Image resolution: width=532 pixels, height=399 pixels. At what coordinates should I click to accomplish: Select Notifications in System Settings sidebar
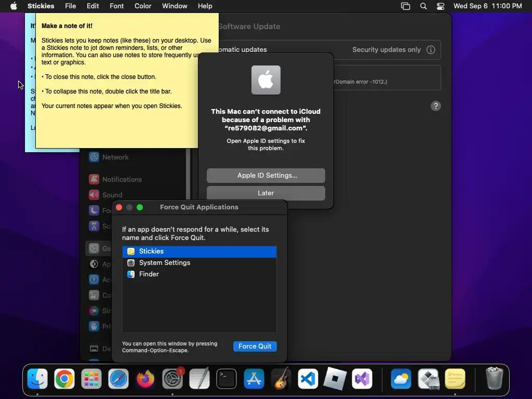115,179
